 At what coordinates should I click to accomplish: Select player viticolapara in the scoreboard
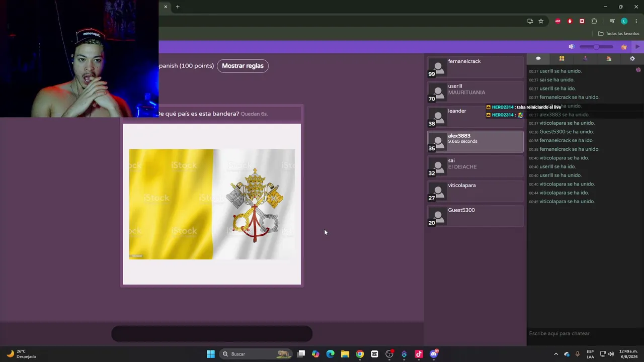click(x=475, y=191)
